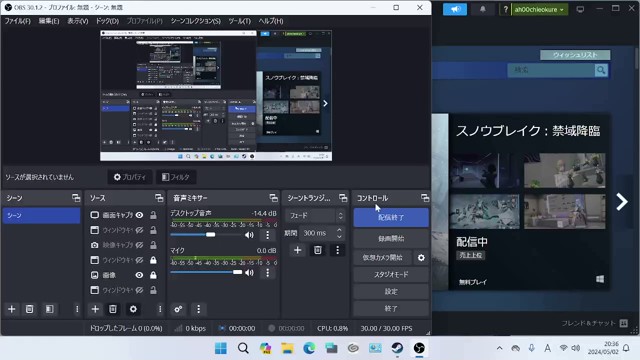Image resolution: width=640 pixels, height=360 pixels.
Task: Remove the scene transition with the trash icon
Action: pos(318,250)
